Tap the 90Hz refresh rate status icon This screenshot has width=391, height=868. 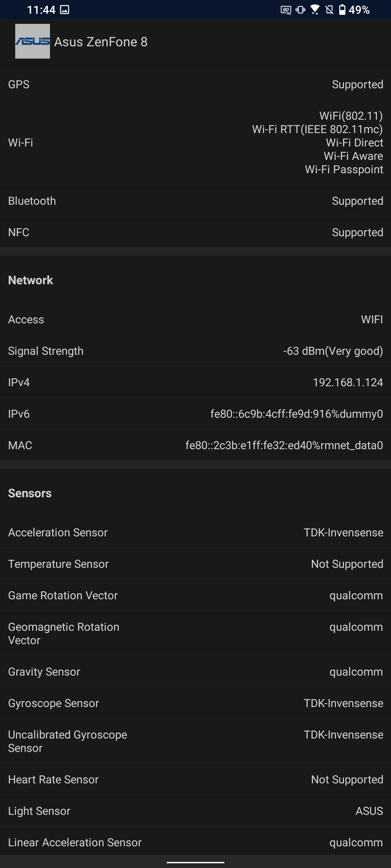(x=286, y=10)
